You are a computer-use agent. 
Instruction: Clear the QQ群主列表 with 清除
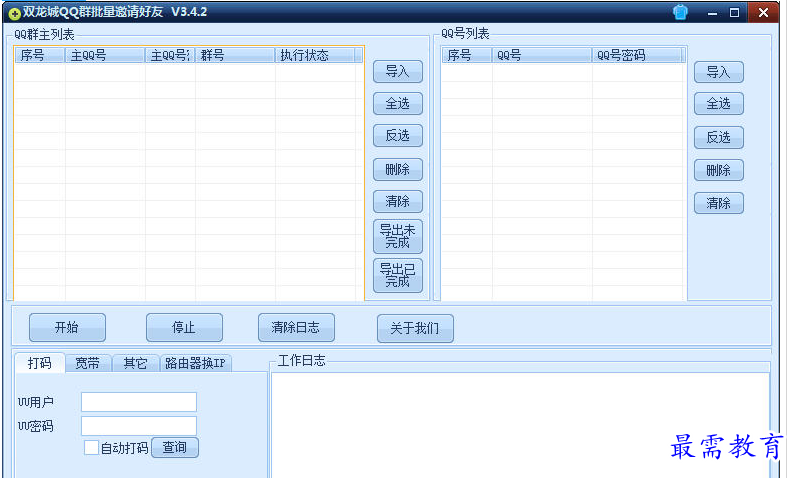pyautogui.click(x=398, y=201)
